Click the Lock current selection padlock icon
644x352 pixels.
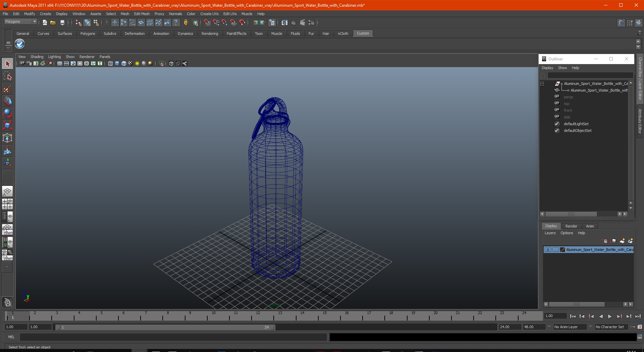[185, 22]
